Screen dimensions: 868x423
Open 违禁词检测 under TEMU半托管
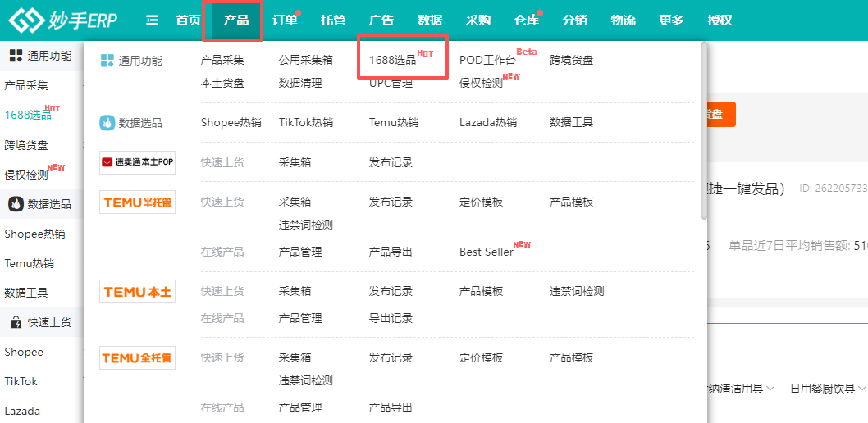pyautogui.click(x=306, y=225)
